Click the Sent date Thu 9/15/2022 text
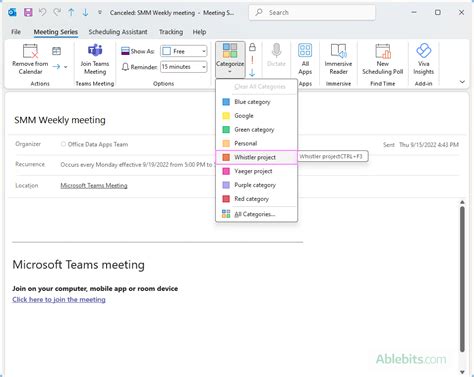The image size is (474, 377). (429, 145)
